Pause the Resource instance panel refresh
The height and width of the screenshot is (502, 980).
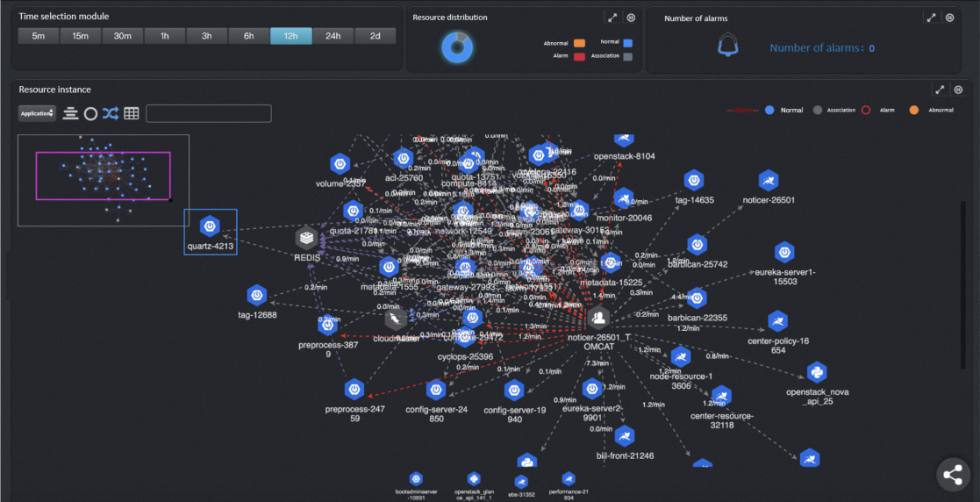coord(958,90)
